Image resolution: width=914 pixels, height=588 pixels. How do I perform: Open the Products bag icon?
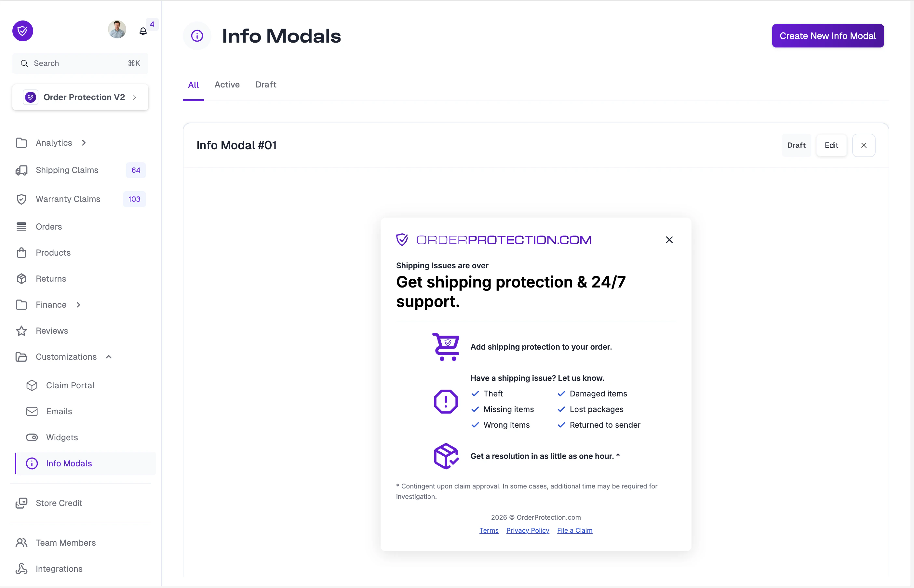pos(22,253)
